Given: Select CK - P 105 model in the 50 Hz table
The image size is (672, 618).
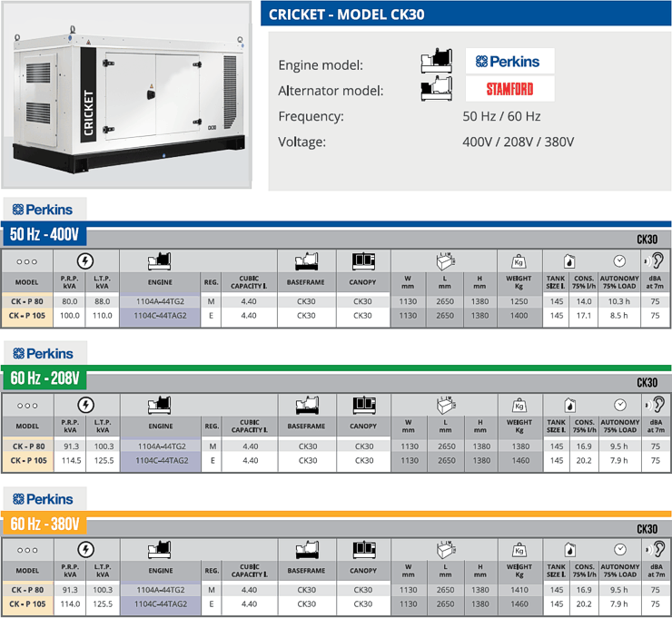Looking at the screenshot, I should pyautogui.click(x=27, y=316).
